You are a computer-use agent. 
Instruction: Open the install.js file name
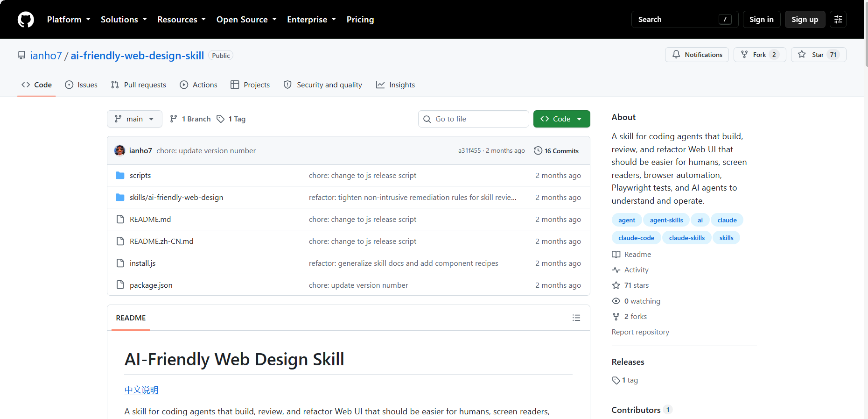click(x=142, y=263)
